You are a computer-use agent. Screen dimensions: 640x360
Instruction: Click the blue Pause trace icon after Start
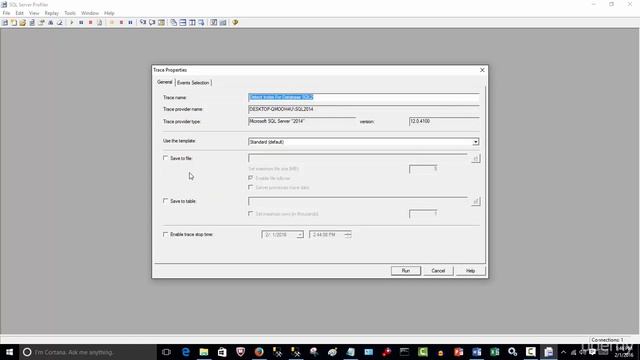[81, 22]
